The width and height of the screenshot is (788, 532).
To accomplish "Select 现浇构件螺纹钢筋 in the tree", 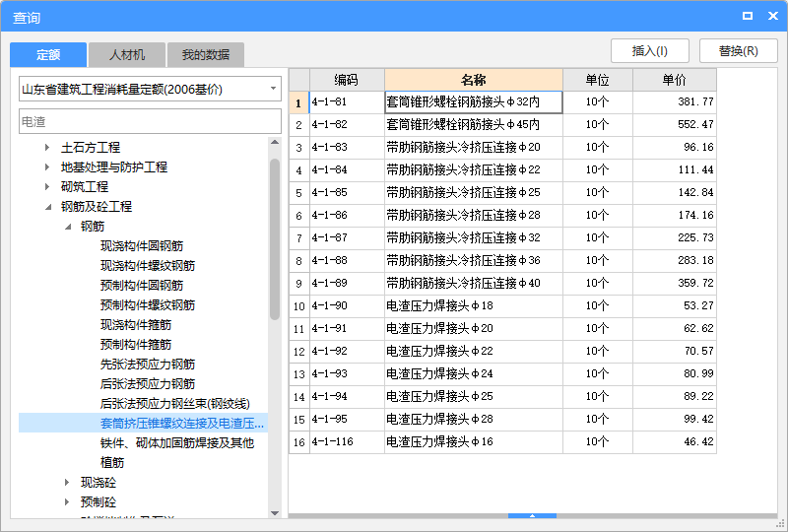I will pyautogui.click(x=148, y=265).
